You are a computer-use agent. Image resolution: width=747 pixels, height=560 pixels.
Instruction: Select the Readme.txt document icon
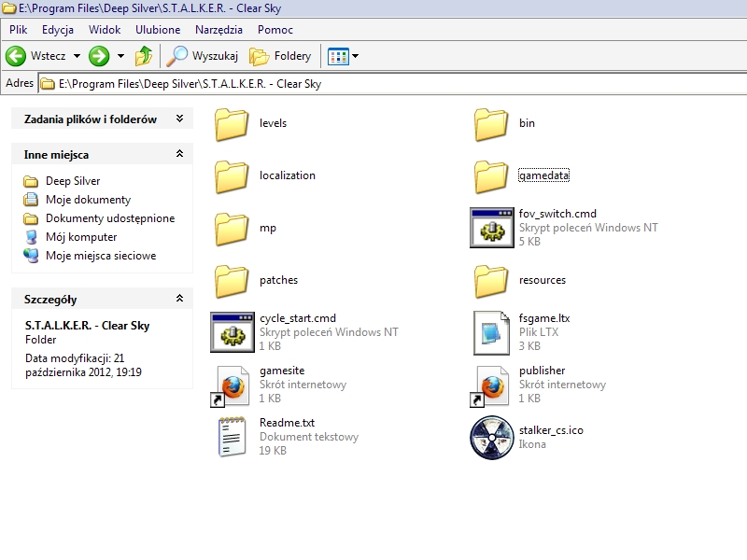232,437
